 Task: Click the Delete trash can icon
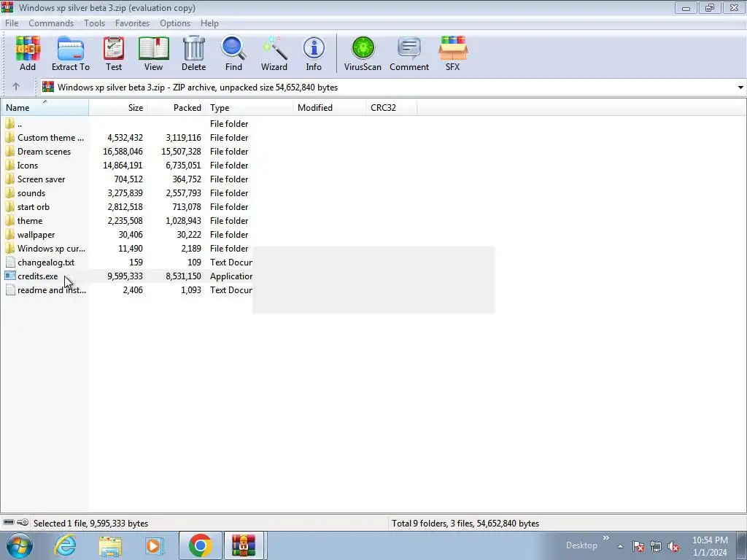point(193,53)
